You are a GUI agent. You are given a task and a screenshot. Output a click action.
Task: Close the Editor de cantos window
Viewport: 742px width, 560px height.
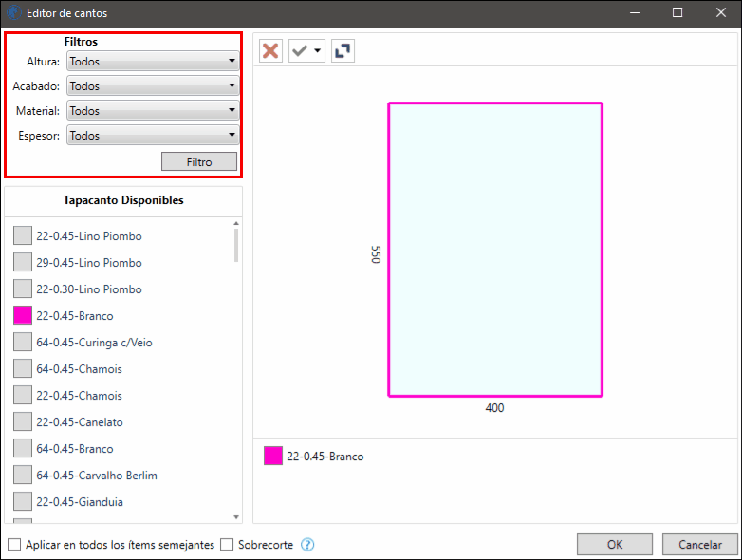pyautogui.click(x=721, y=12)
